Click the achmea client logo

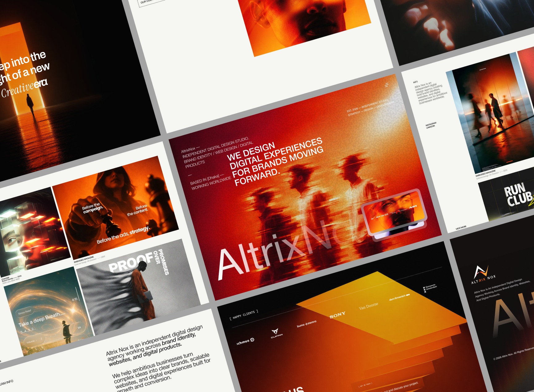click(x=245, y=341)
